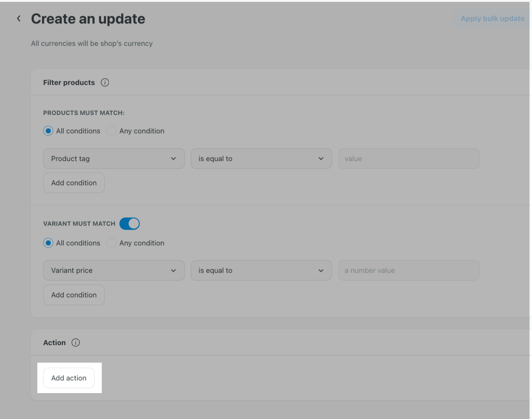This screenshot has height=419, width=532.
Task: Click the Add action button
Action: [69, 378]
